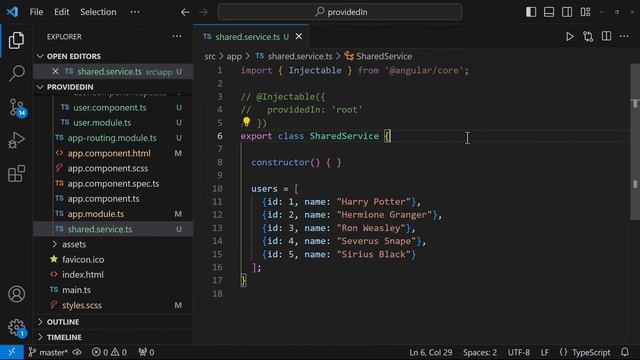
Task: Select shared.service.ts in file tree
Action: coord(100,229)
